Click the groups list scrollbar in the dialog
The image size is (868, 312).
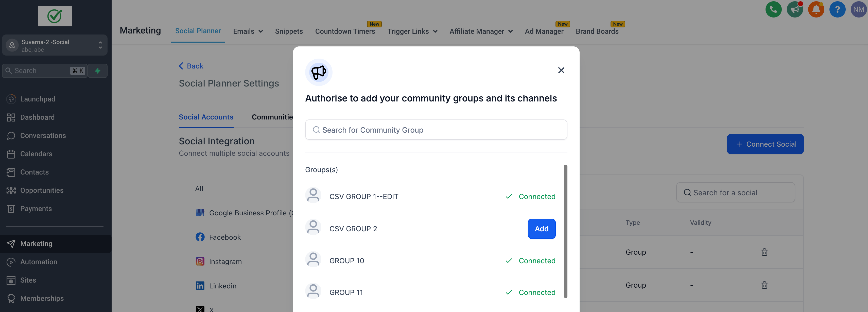pyautogui.click(x=565, y=231)
